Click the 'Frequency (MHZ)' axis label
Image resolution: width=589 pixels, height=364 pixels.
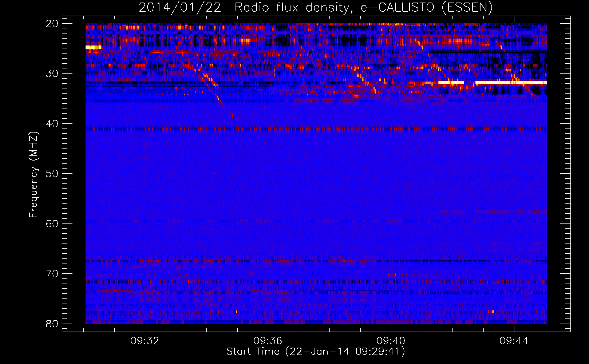click(x=33, y=175)
